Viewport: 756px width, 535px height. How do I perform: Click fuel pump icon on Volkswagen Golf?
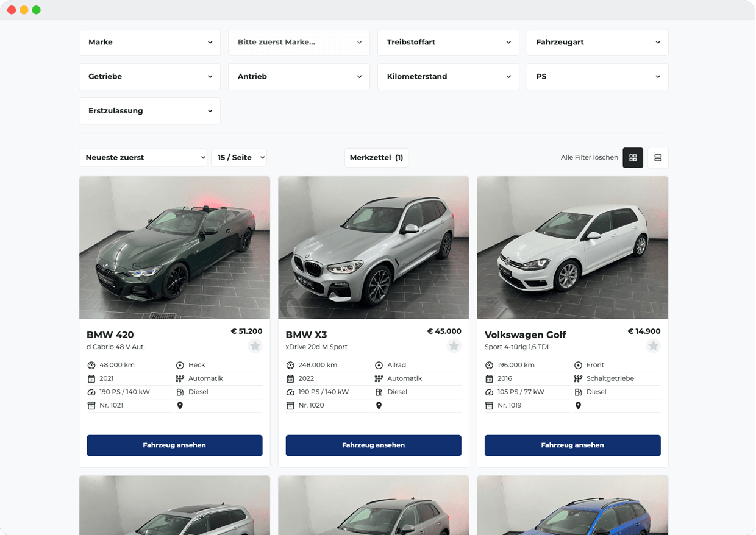coord(578,392)
